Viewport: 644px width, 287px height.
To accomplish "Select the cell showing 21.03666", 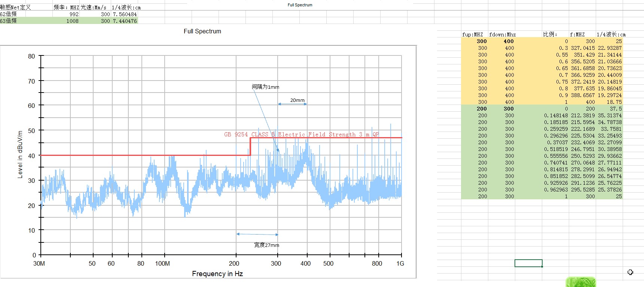I will tap(610, 61).
